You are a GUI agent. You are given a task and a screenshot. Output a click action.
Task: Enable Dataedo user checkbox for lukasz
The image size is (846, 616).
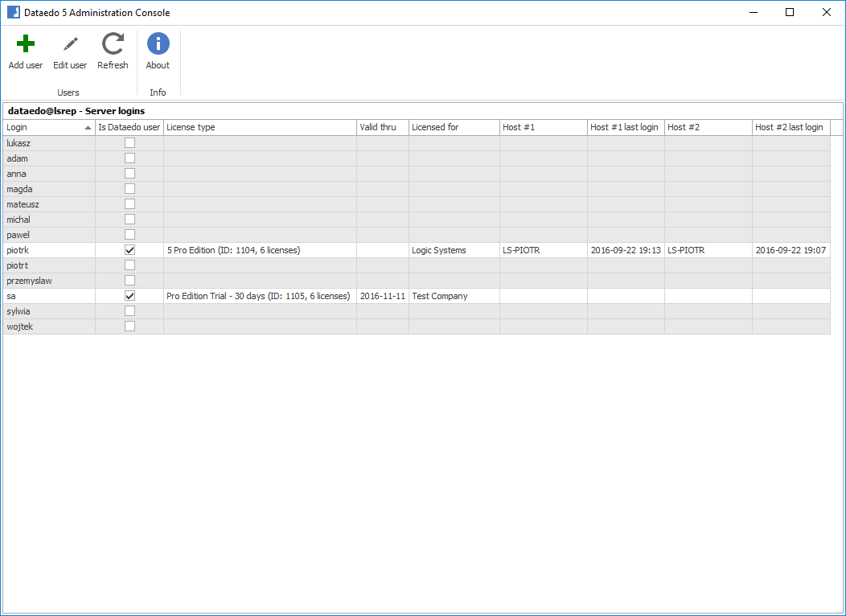(129, 143)
